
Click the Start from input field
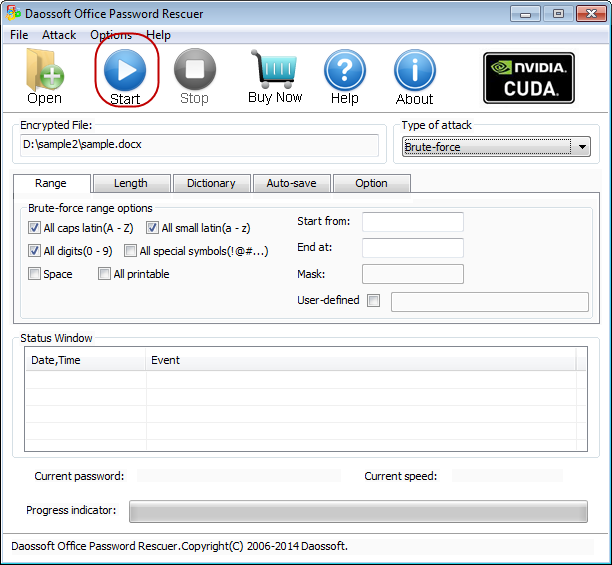pos(413,222)
